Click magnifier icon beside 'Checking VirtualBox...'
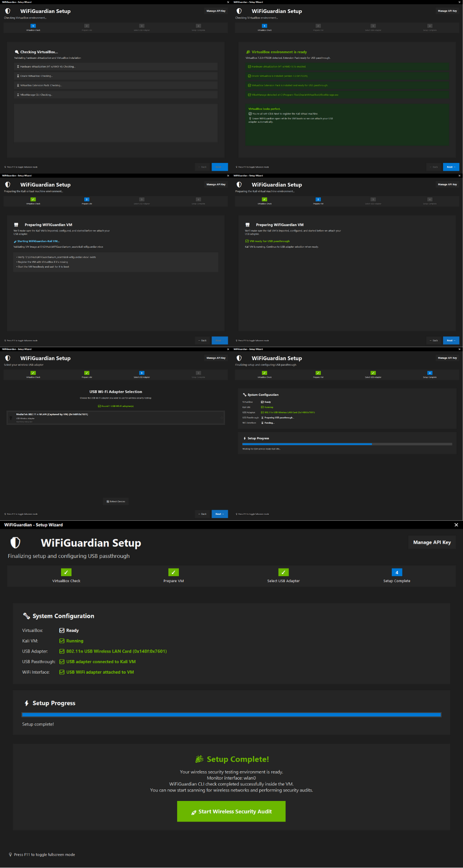Screen dimensions: 463x868 (17, 52)
